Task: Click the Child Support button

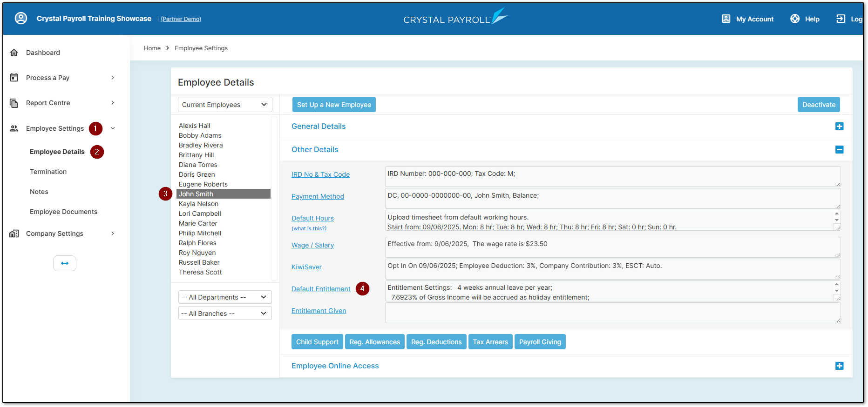Action: pos(317,342)
